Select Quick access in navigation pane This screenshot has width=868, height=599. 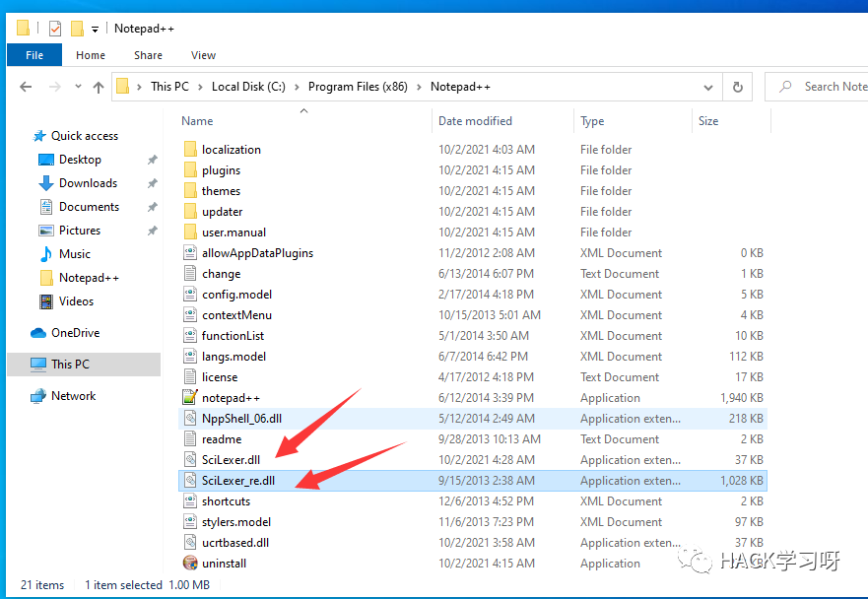(x=84, y=136)
